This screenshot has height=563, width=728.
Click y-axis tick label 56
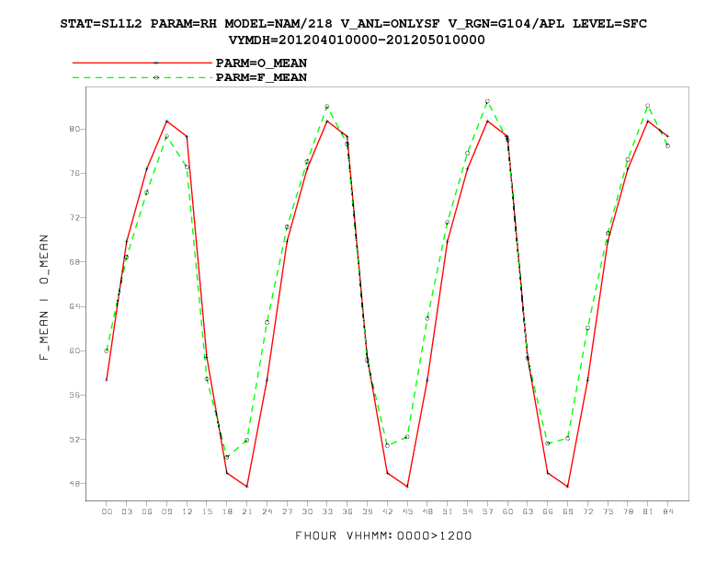coord(74,395)
